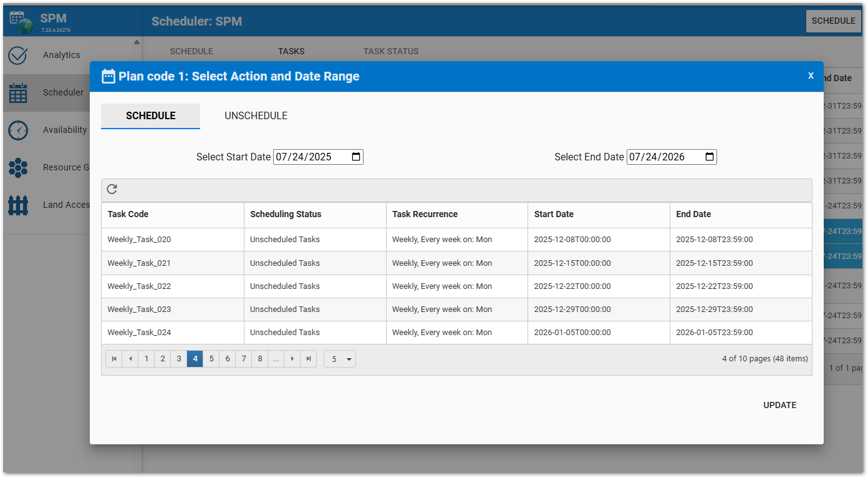Collapse the sidebar using the up arrow
The width and height of the screenshot is (868, 478).
(x=137, y=42)
